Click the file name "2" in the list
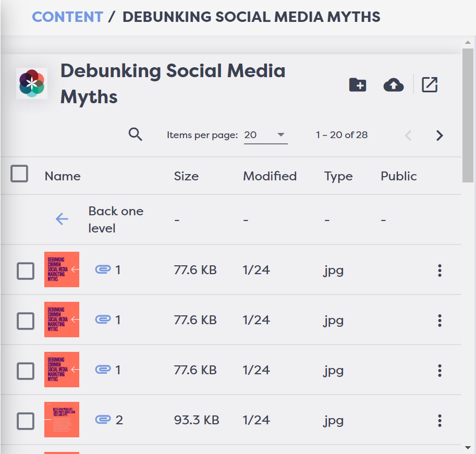 (x=119, y=420)
